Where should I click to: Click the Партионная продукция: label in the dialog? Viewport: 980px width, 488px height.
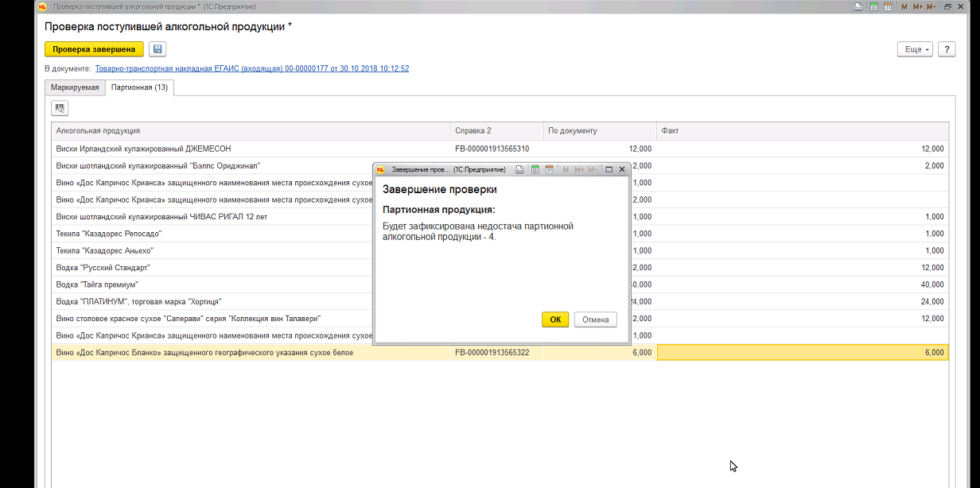(x=439, y=210)
